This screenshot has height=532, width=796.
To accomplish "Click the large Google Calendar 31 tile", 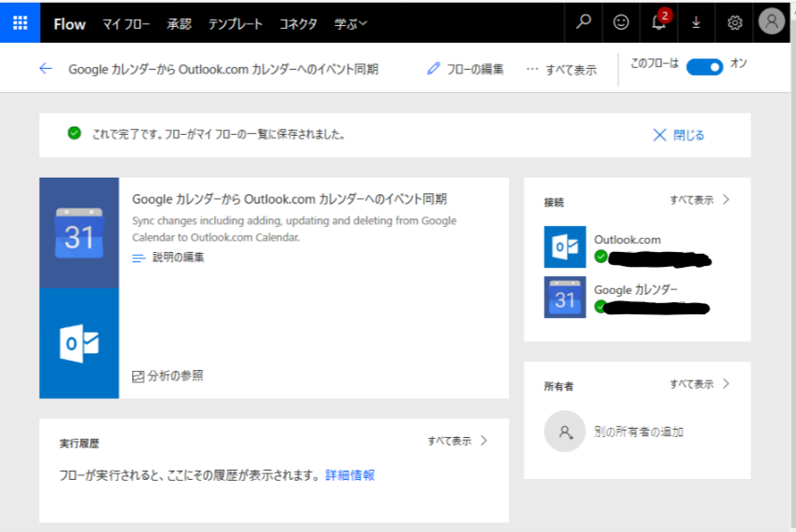I will click(79, 233).
